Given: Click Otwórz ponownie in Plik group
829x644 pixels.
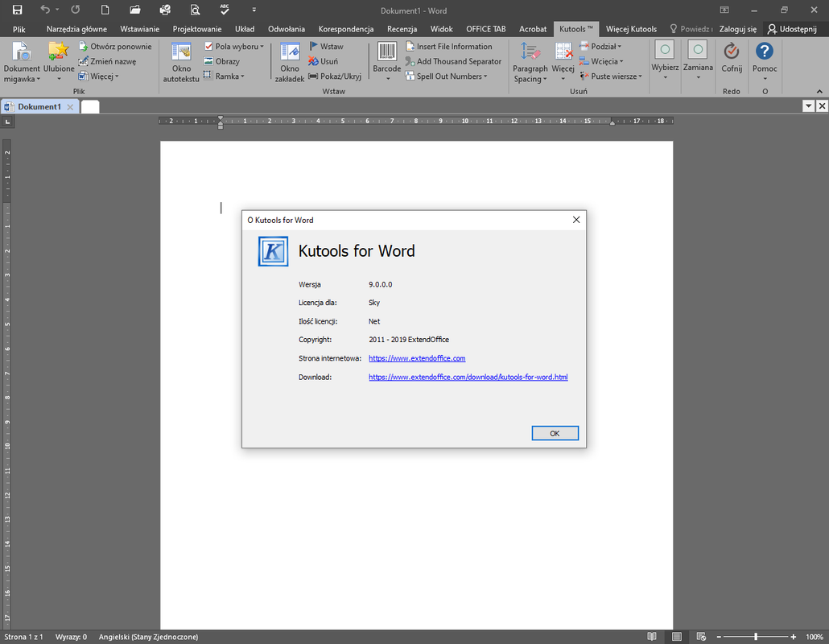Looking at the screenshot, I should 115,47.
